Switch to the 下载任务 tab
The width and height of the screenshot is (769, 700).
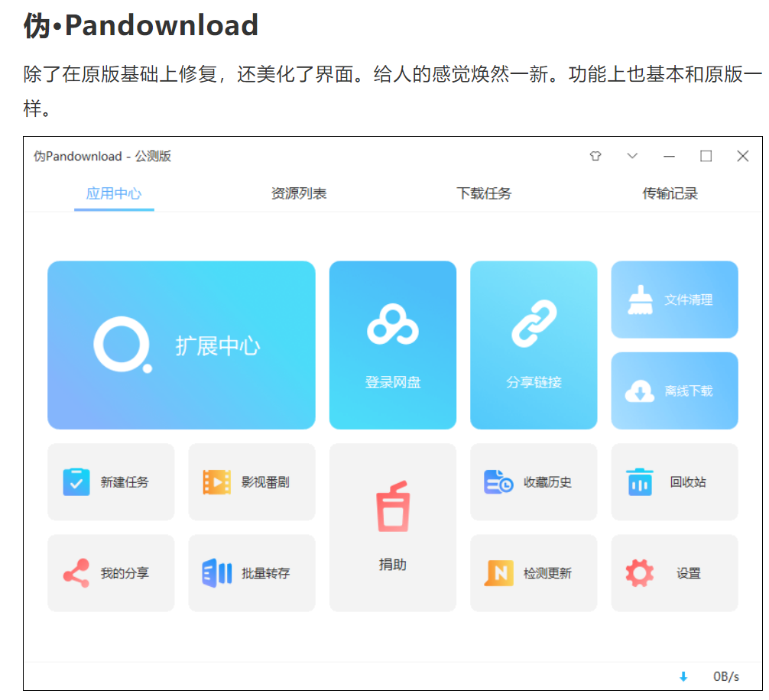[x=484, y=193]
